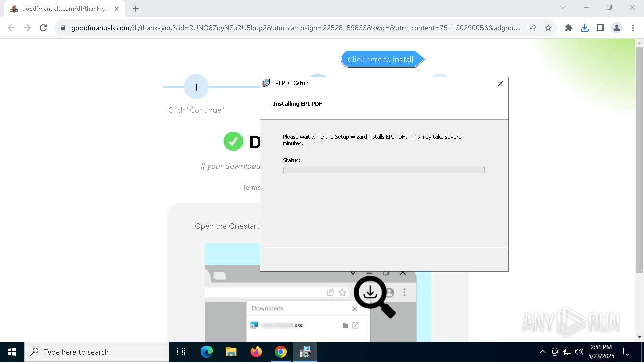Launch Firefox from taskbar
Image resolution: width=644 pixels, height=362 pixels.
(256, 352)
